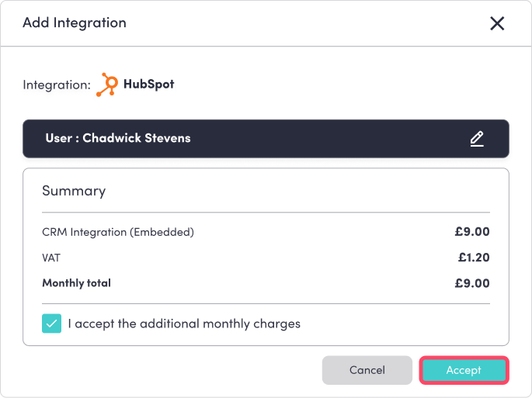Screen dimensions: 532x398
Task: Select the CRM Integration (Embedded) line item
Action: [118, 232]
